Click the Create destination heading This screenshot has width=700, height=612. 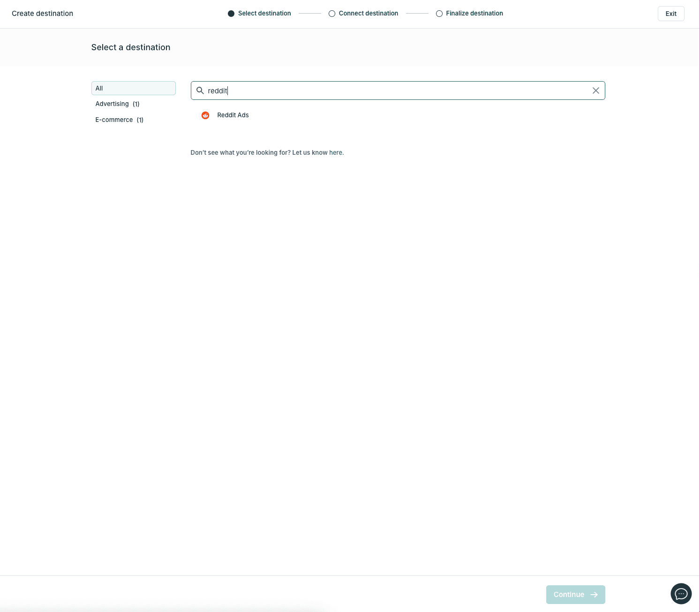(42, 13)
